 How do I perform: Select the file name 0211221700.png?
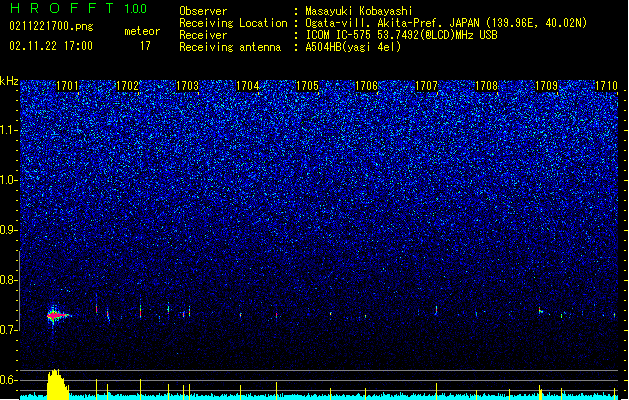click(x=51, y=26)
